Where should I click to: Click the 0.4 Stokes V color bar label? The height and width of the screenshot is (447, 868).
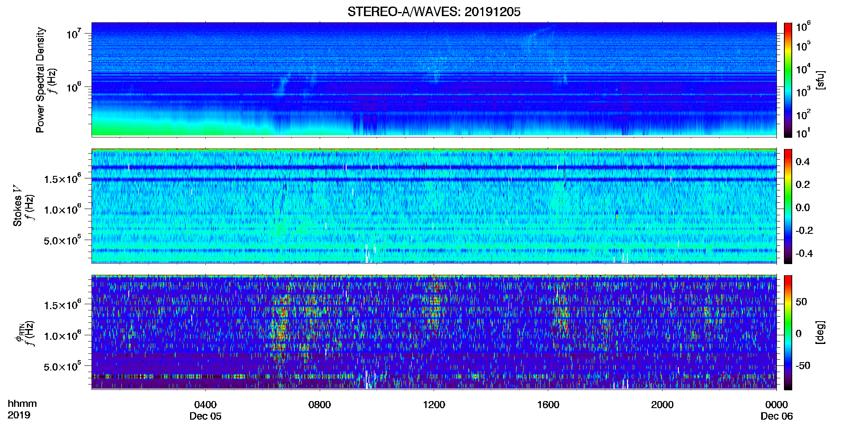click(x=803, y=162)
